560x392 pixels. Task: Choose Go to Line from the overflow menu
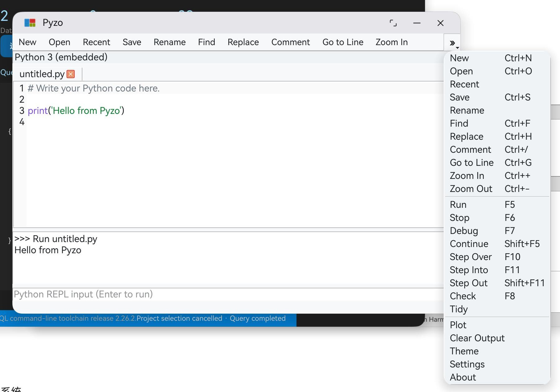[497, 163]
